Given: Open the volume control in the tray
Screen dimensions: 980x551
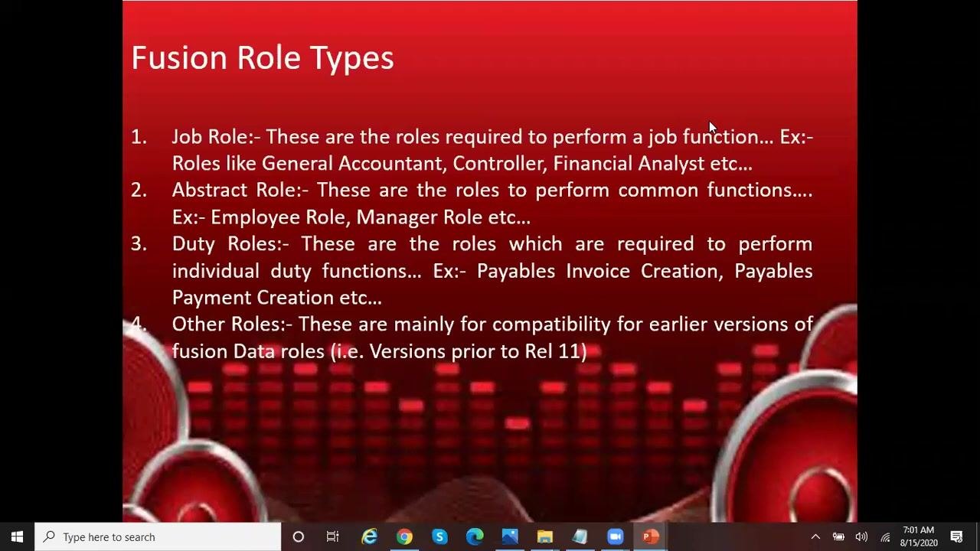Looking at the screenshot, I should 861,537.
